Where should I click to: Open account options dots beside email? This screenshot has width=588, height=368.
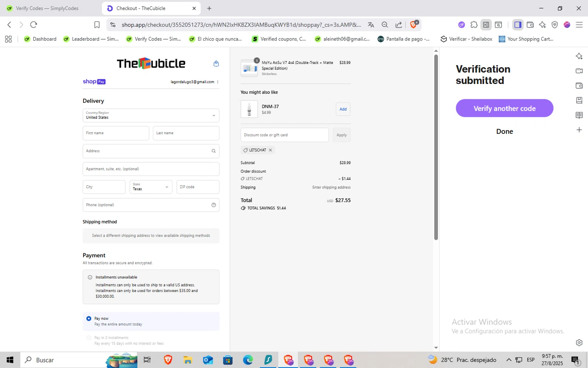218,82
